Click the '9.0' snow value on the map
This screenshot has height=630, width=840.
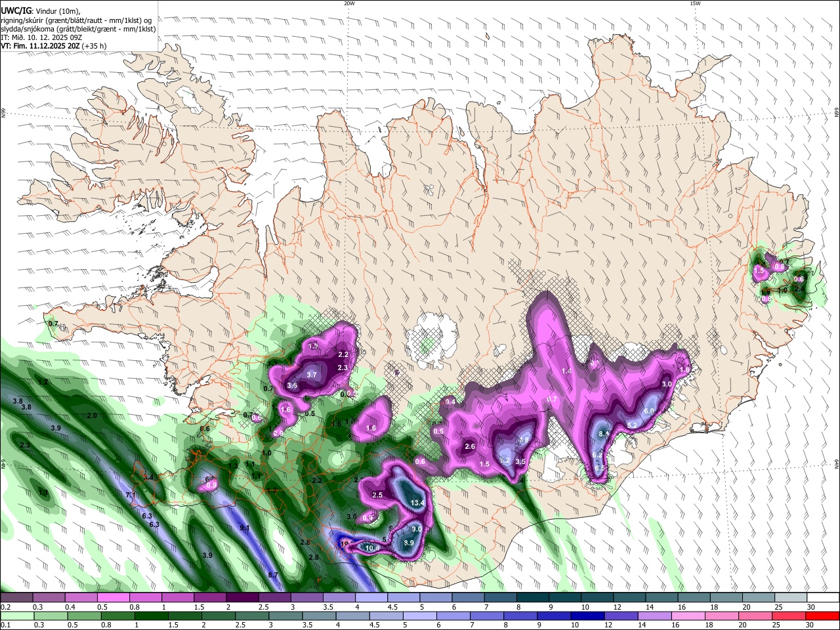tap(417, 530)
